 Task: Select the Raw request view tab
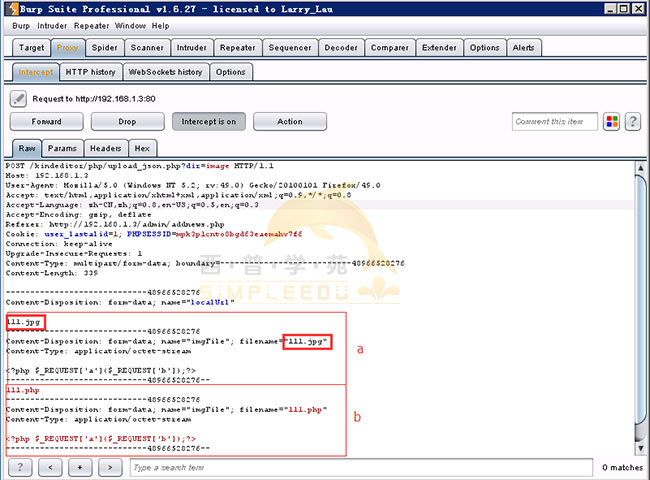coord(27,148)
